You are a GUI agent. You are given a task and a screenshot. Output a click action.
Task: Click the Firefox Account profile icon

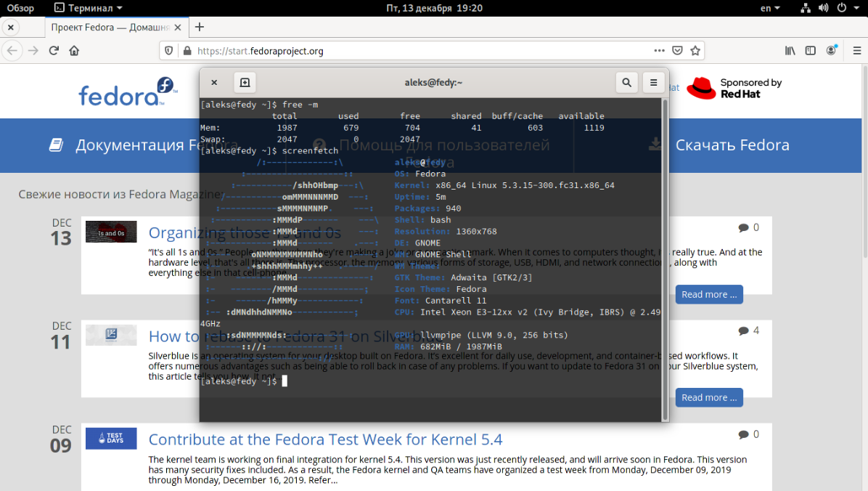(x=831, y=50)
